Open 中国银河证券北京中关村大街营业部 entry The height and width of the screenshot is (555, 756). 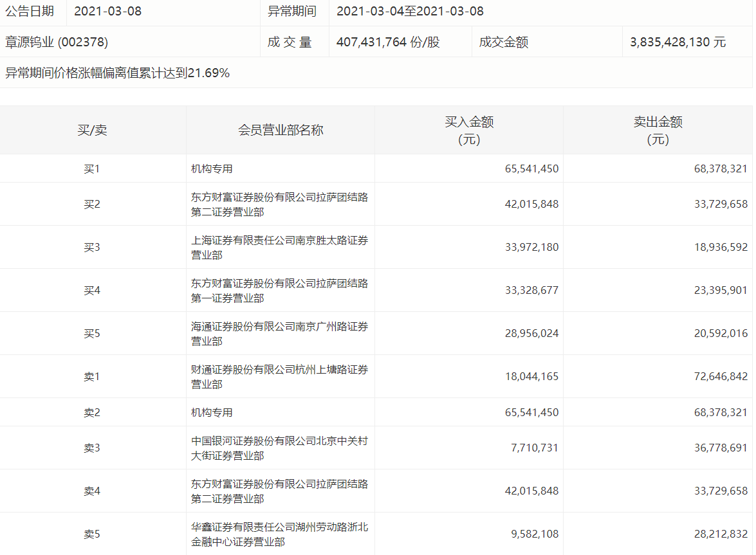(x=279, y=448)
